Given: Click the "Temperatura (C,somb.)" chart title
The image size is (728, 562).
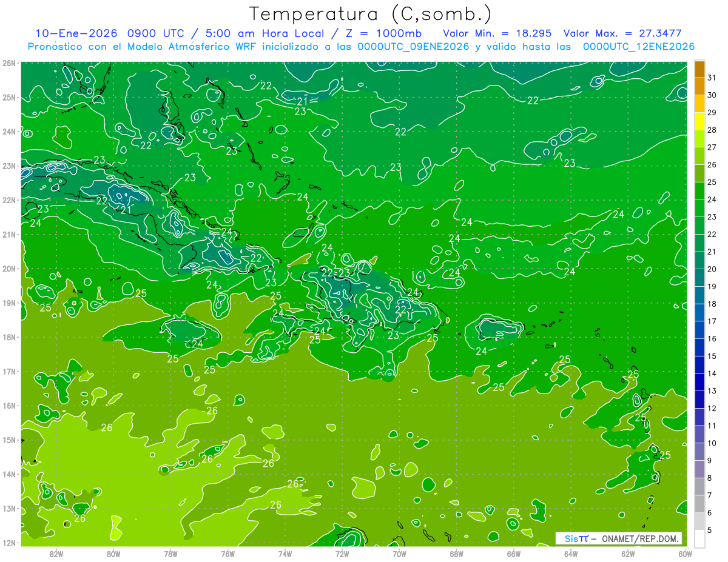Looking at the screenshot, I should point(371,14).
